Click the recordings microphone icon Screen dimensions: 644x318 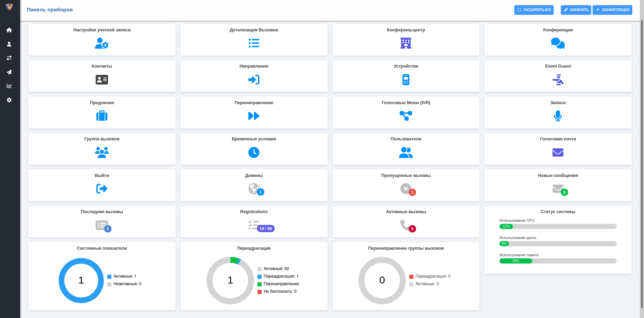coord(558,116)
